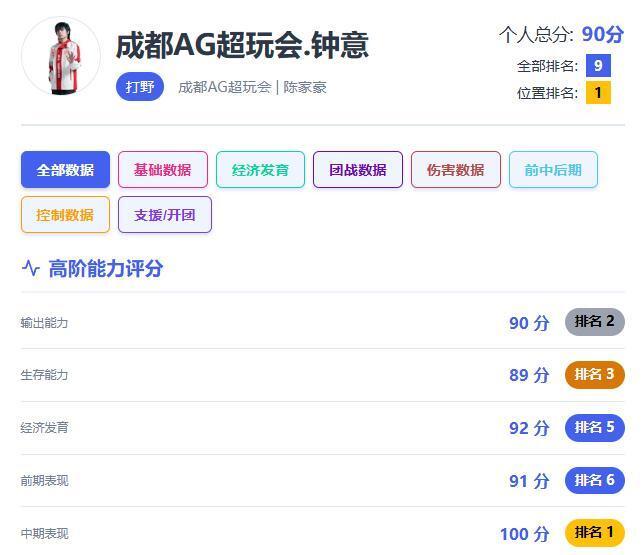Click the 成都AG超玩会.钟意 player name
Viewport: 644px width, 555px height.
[242, 45]
